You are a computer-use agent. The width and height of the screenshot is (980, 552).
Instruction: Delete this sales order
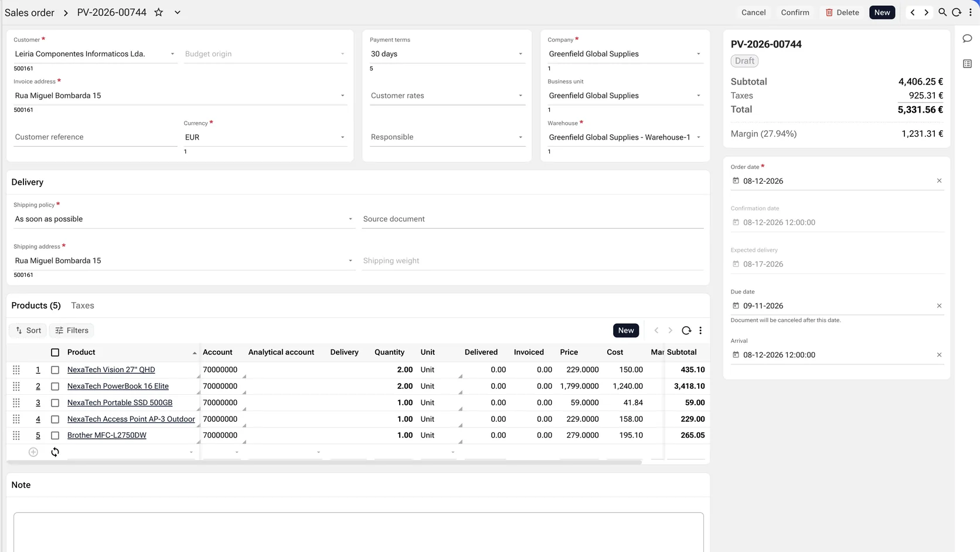click(842, 12)
